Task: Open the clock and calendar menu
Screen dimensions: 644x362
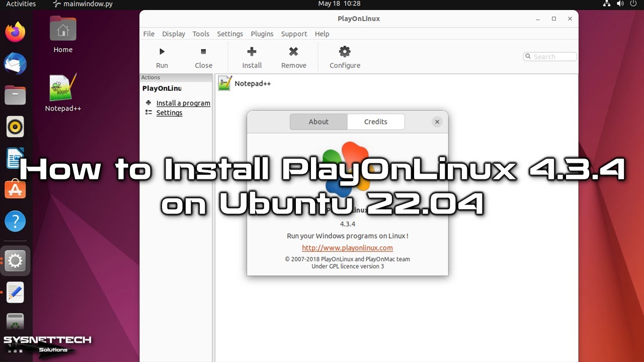Action: (340, 4)
